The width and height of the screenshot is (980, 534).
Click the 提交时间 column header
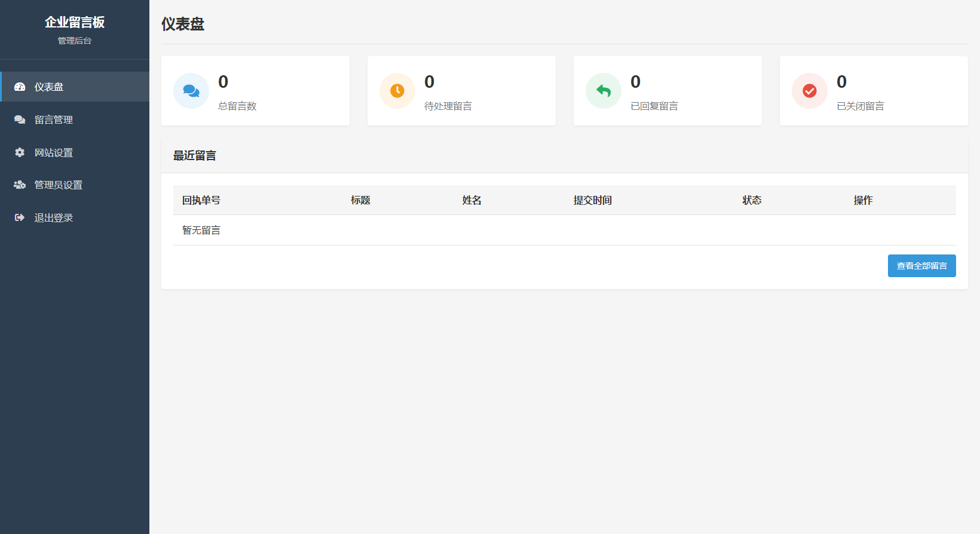point(593,200)
